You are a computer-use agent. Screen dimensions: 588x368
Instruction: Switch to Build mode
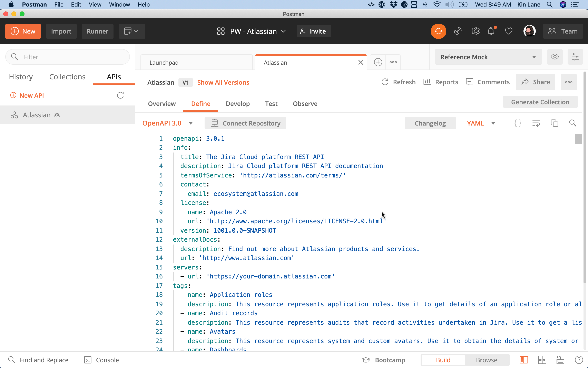(443, 360)
